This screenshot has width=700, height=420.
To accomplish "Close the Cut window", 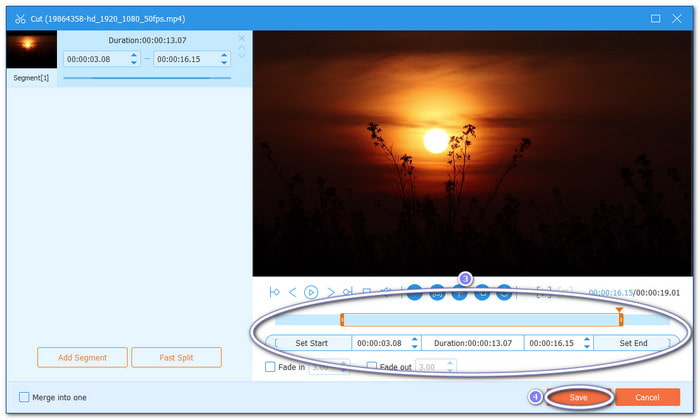I will coord(677,18).
